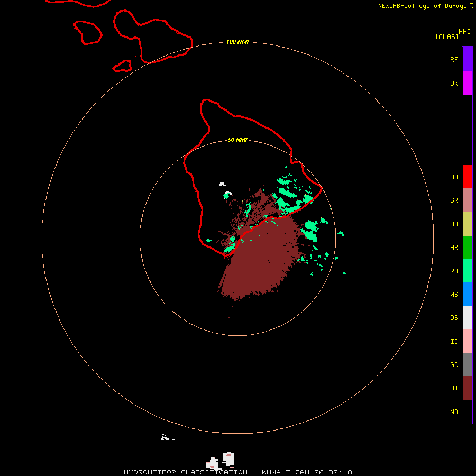Screen dimensions: 476x476
Task: Click the 100 NMI range ring label
Action: coord(237,42)
